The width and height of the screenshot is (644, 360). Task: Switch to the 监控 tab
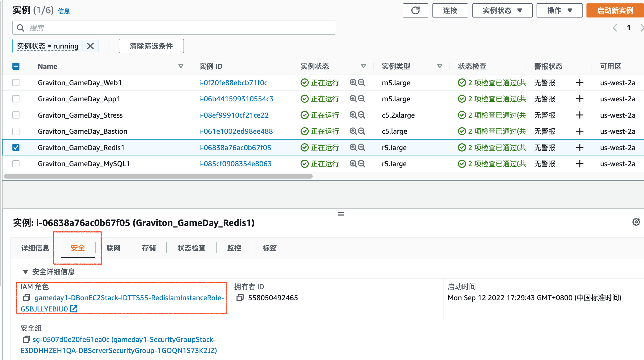click(234, 248)
